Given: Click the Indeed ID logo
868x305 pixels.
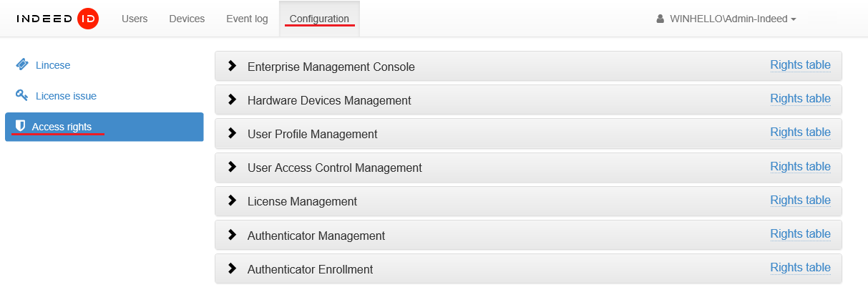Looking at the screenshot, I should [57, 19].
